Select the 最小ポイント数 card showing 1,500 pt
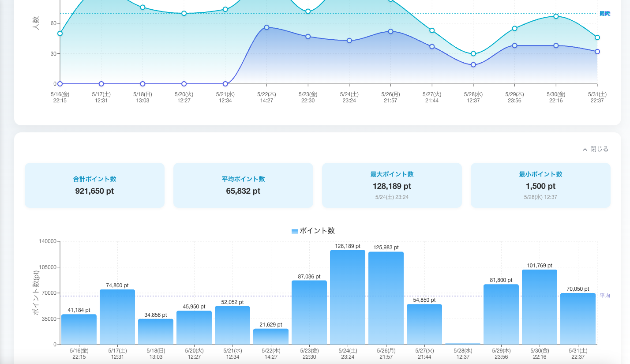Screen dimensions: 630x364 540,185
